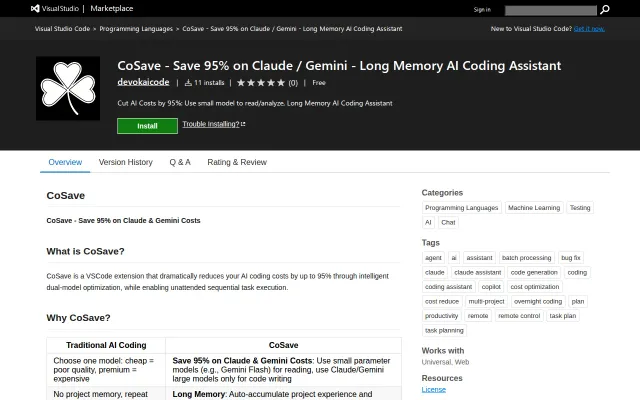
Task: Click the multi-project tag
Action: pos(487,301)
